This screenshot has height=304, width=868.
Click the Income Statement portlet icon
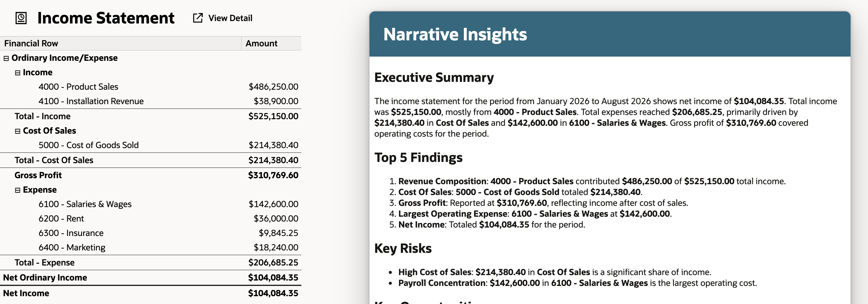coord(21,18)
